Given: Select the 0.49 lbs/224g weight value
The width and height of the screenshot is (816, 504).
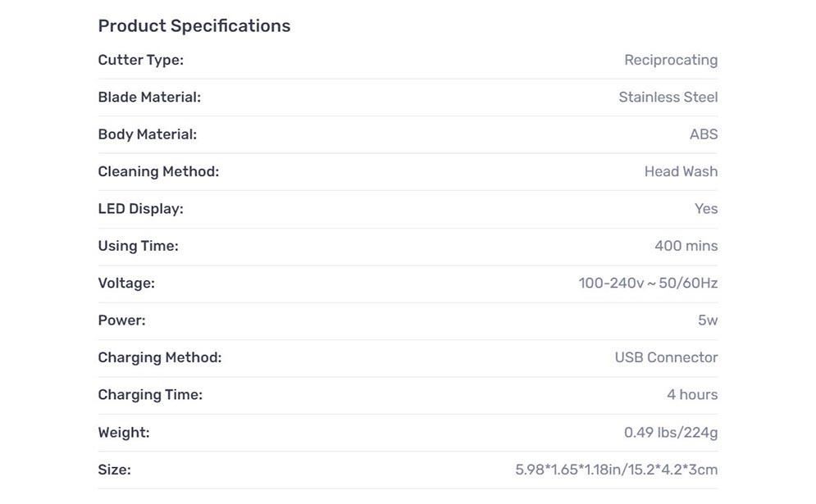Looking at the screenshot, I should pos(671,433).
